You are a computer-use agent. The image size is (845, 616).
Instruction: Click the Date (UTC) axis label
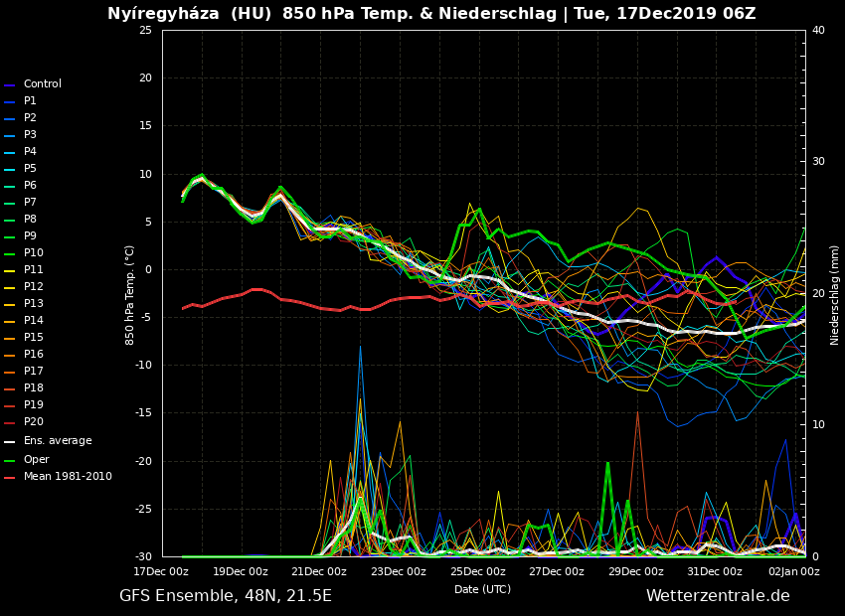pos(482,589)
